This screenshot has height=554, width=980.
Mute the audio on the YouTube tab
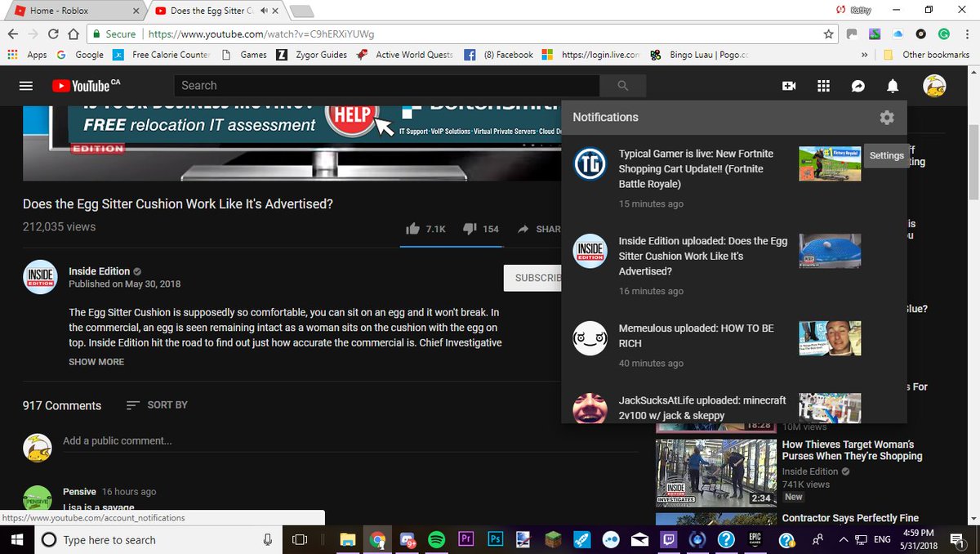click(x=264, y=11)
